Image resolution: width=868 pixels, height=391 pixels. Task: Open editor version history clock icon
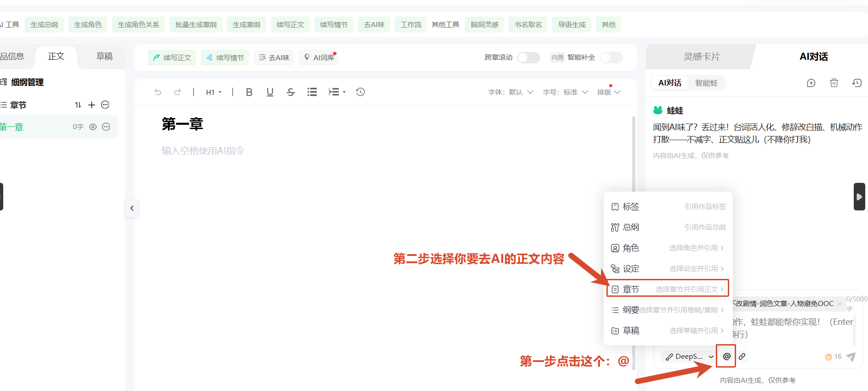pyautogui.click(x=360, y=92)
